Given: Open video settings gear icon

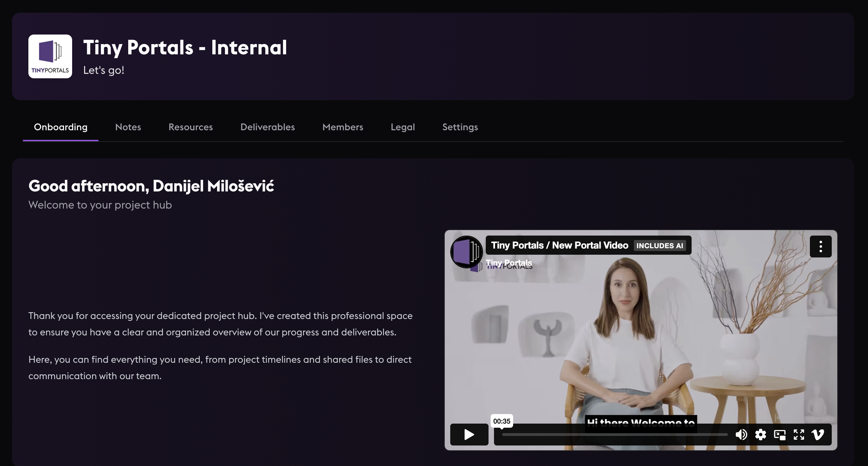Looking at the screenshot, I should (760, 435).
